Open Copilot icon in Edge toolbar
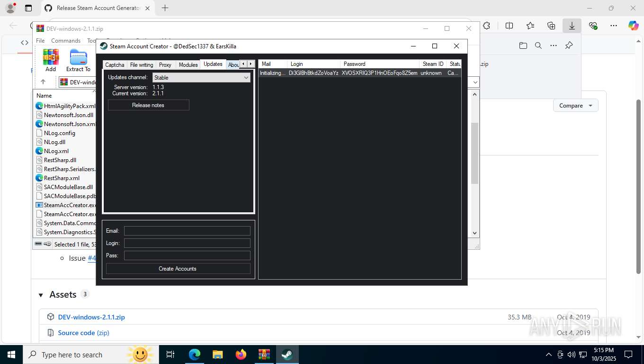The width and height of the screenshot is (644, 364). click(x=634, y=26)
